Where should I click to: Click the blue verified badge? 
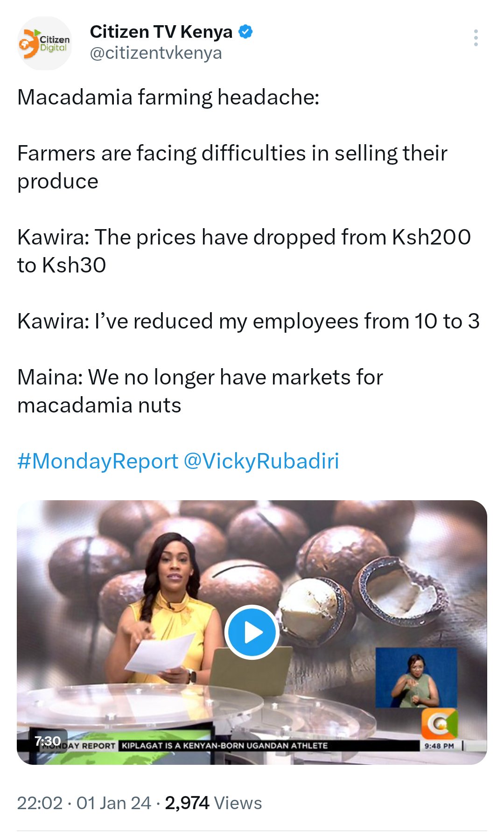coord(245,32)
